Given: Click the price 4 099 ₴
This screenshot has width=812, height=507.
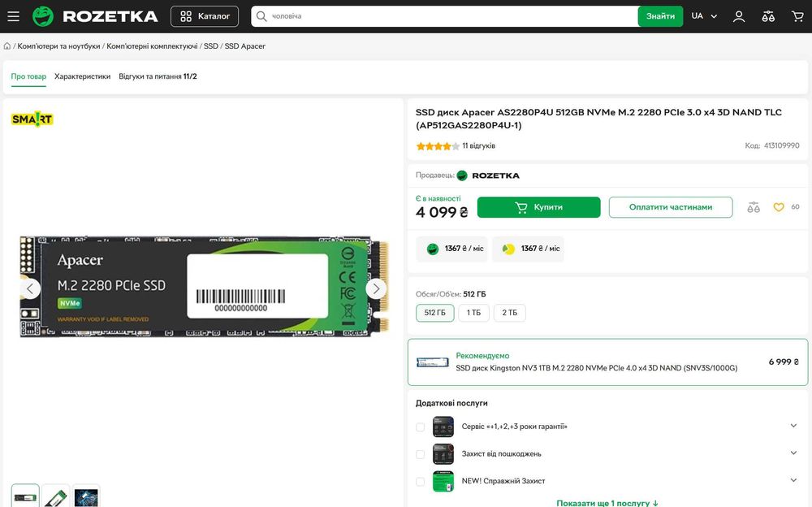Looking at the screenshot, I should (x=442, y=213).
